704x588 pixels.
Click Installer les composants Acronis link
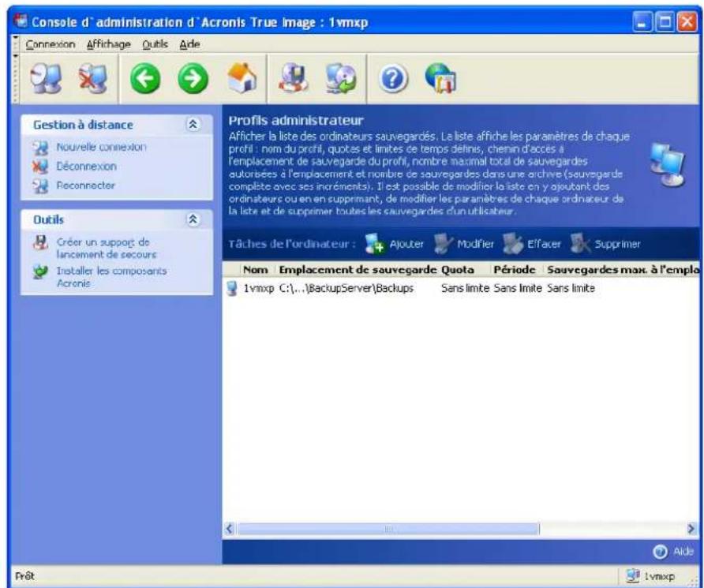111,277
